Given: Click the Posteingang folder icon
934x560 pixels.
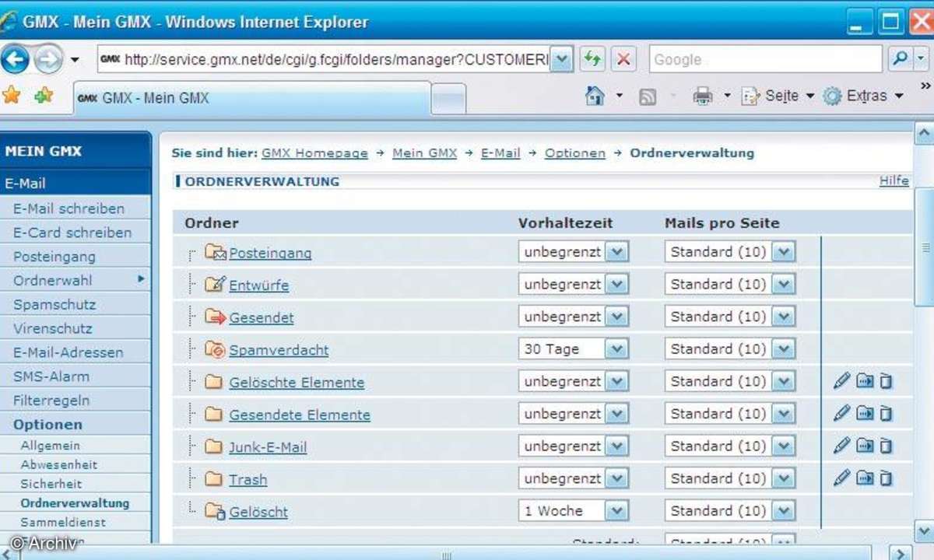Looking at the screenshot, I should [215, 252].
